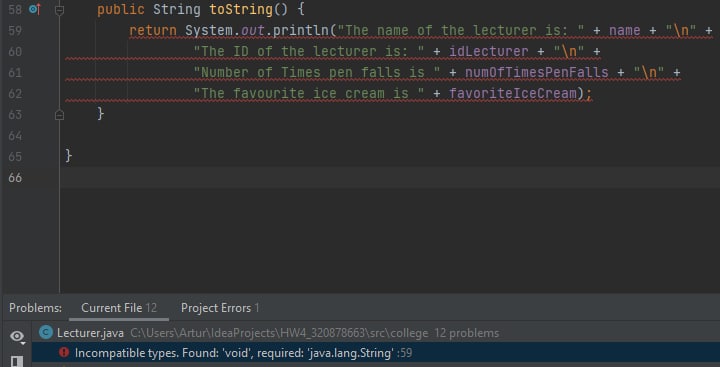Click the favoriteIceCream variable on line 62
This screenshot has height=367, width=720.
[x=512, y=94]
